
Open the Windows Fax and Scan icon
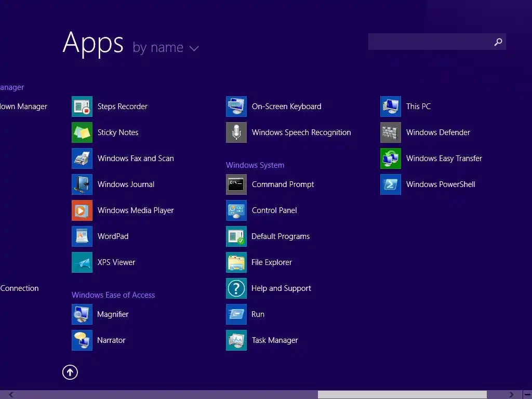coord(82,158)
